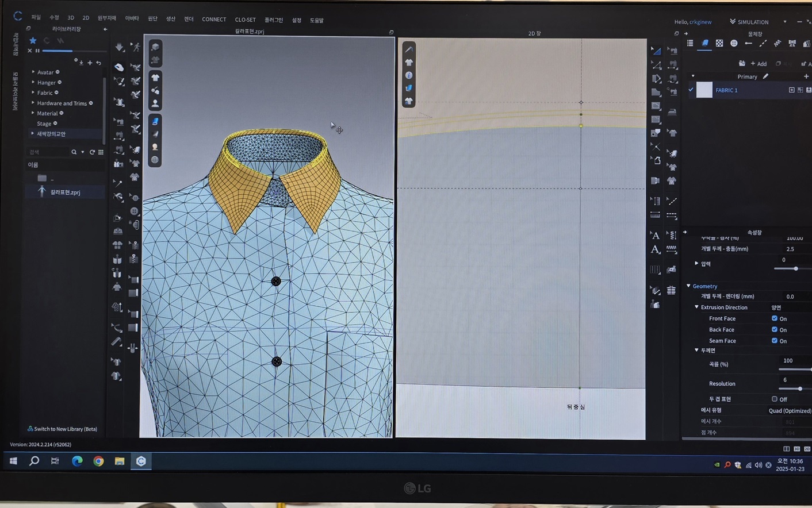Click the Simulate arrow tool icon
The width and height of the screenshot is (812, 508).
point(119,47)
